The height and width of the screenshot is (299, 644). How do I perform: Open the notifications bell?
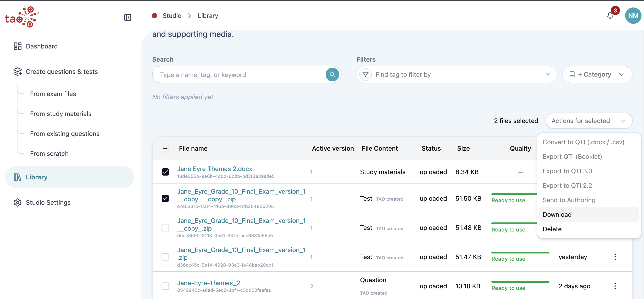(x=610, y=16)
